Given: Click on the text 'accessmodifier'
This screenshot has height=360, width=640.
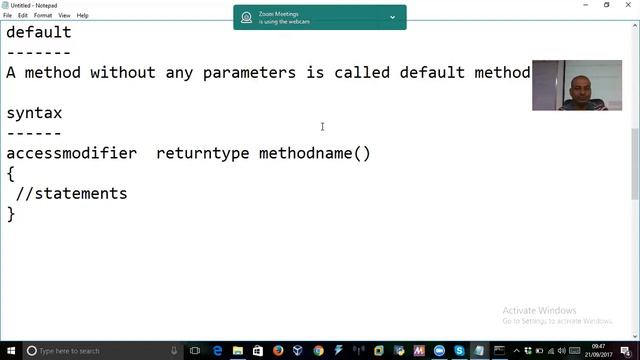Looking at the screenshot, I should click(72, 153).
